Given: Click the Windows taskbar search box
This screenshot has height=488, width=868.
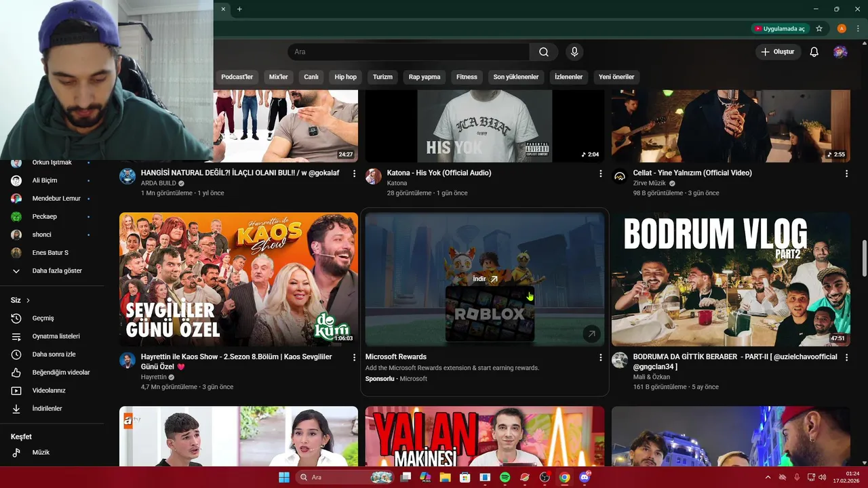Looking at the screenshot, I should (x=346, y=477).
